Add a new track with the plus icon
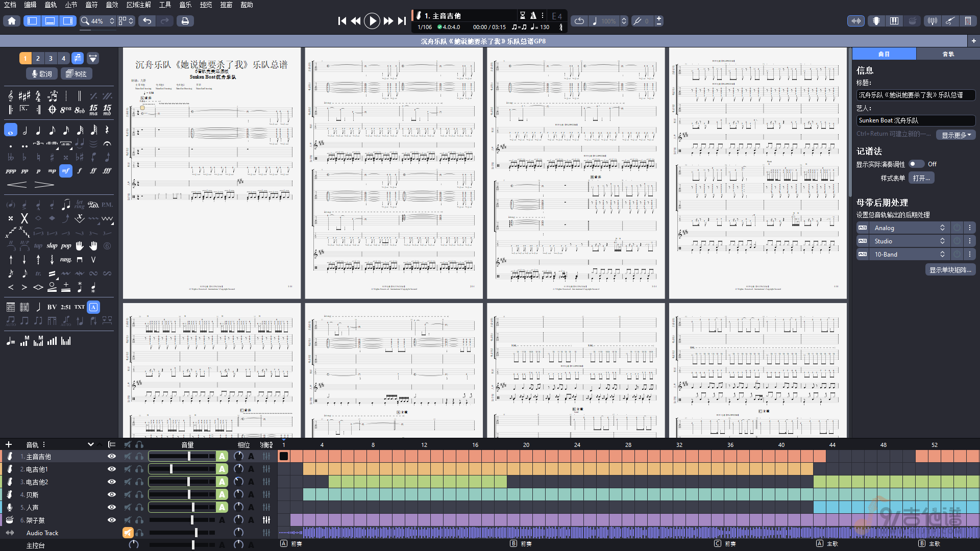The width and height of the screenshot is (980, 551). point(8,445)
